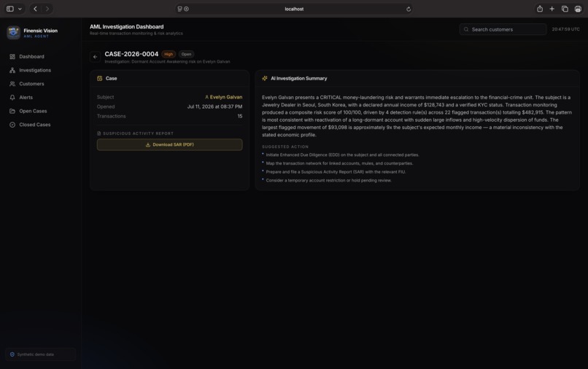The height and width of the screenshot is (369, 588).
Task: Click the Closed Cases checkmark icon
Action: [x=12, y=125]
